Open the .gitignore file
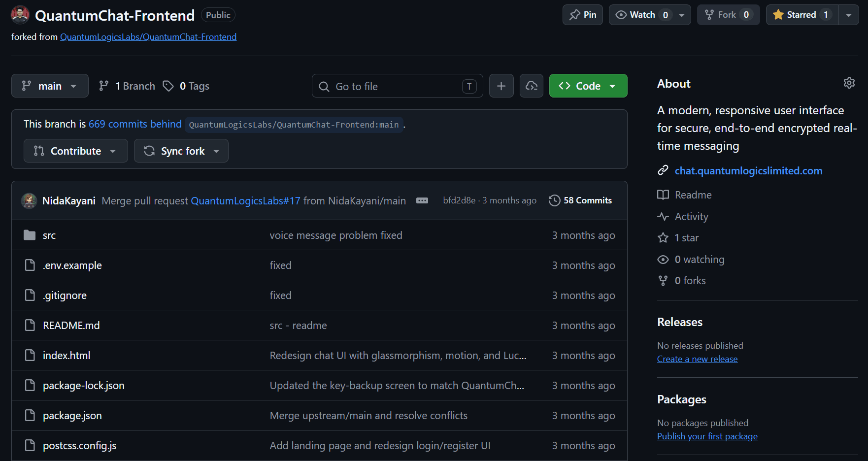Screen dimensions: 868x461 [x=65, y=296]
